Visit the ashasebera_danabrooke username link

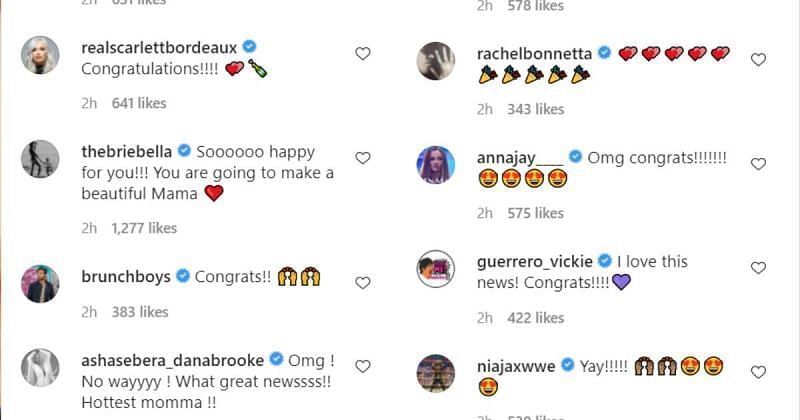click(x=172, y=360)
